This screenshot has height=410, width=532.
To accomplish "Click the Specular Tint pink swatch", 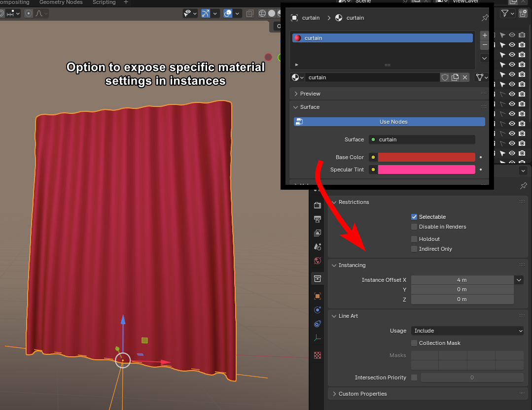I will point(426,170).
